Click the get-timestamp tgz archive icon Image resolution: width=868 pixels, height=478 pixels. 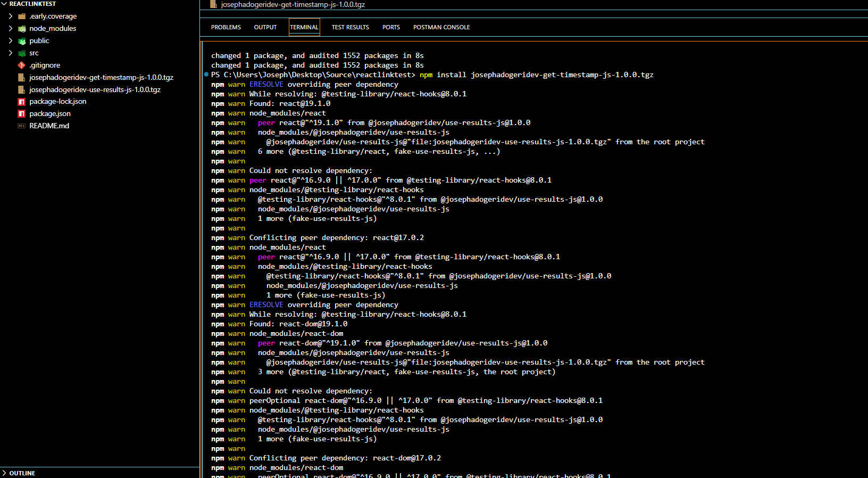[x=22, y=78]
